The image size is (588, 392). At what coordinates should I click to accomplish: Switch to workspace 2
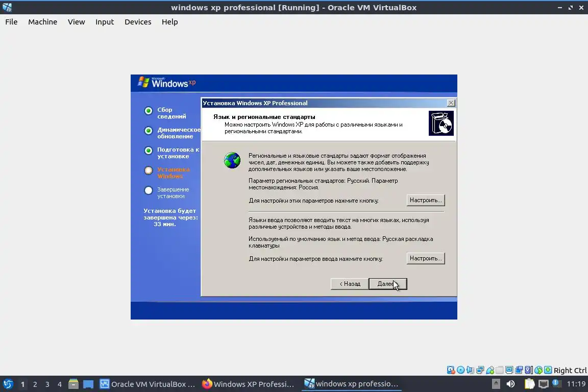click(35, 384)
